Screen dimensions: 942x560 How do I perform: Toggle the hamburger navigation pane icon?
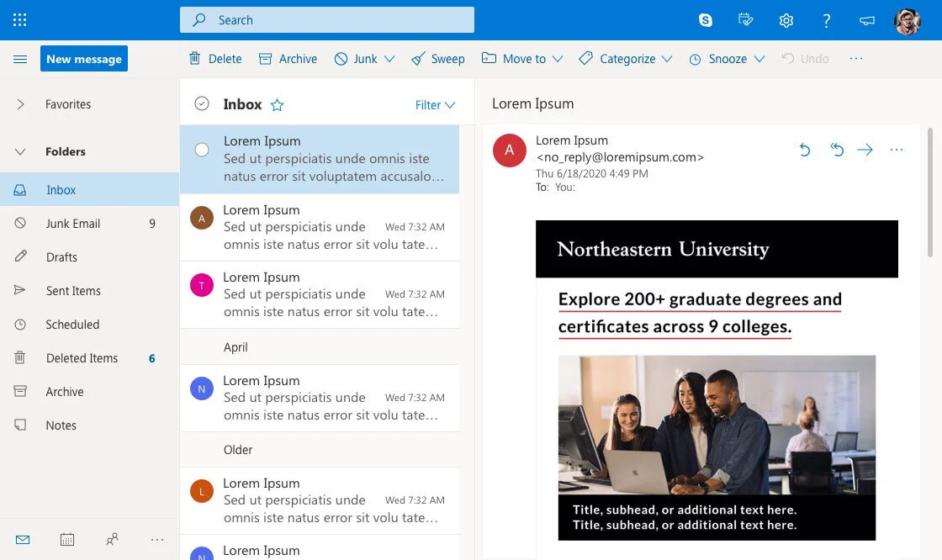[x=20, y=59]
